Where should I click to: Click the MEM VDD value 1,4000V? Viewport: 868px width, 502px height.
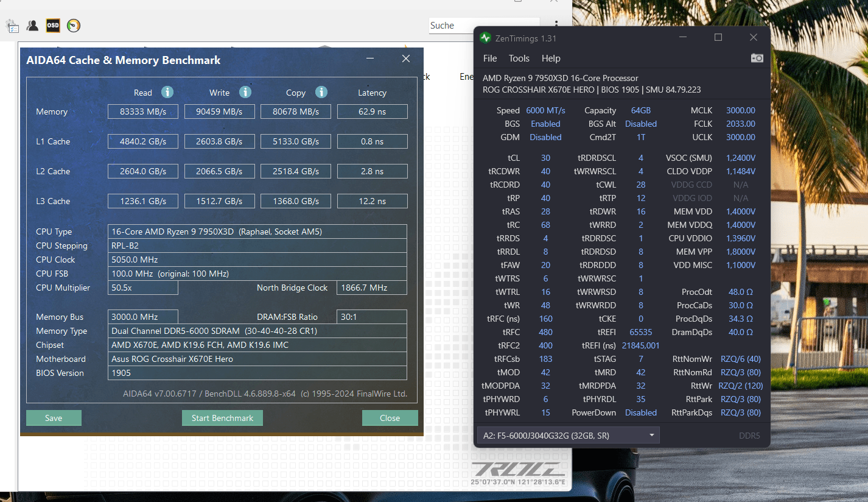[741, 211]
